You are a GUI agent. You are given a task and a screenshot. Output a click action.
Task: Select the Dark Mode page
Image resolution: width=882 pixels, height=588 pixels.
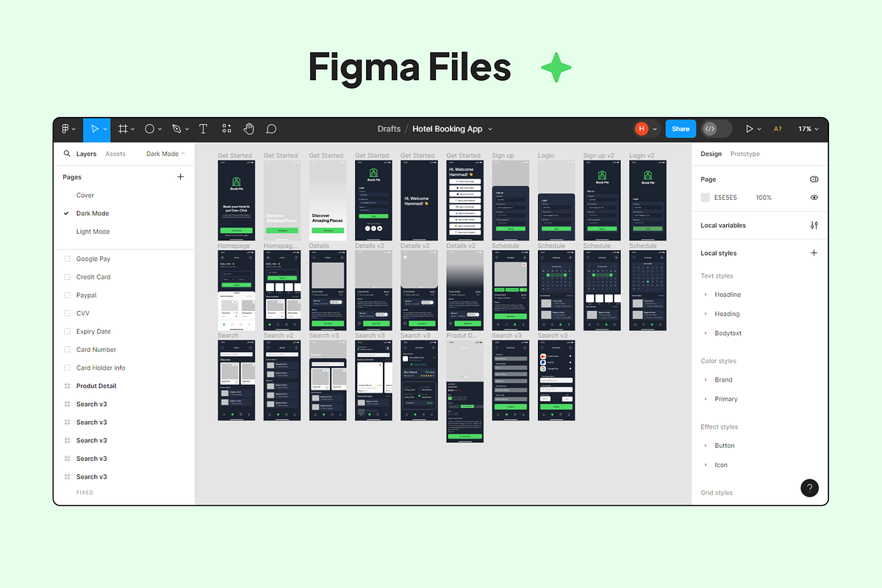point(93,213)
